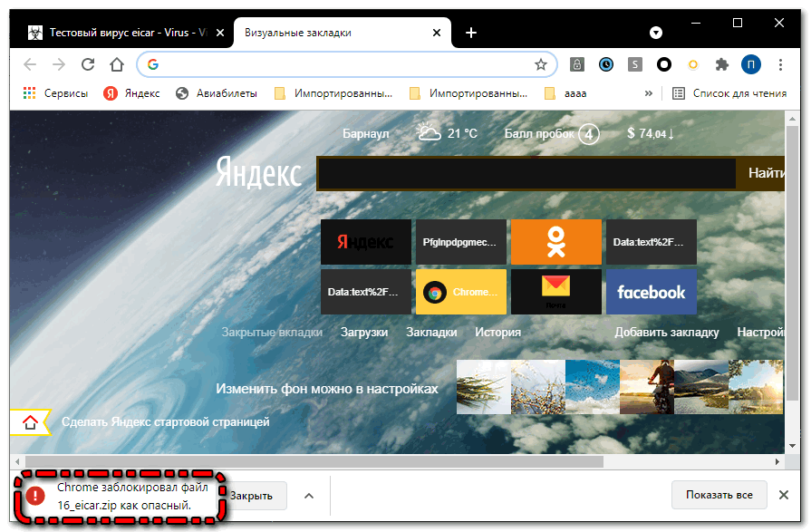Select the blue sky birds background thumbnail
Screen dimensions: 811x532
coord(593,387)
